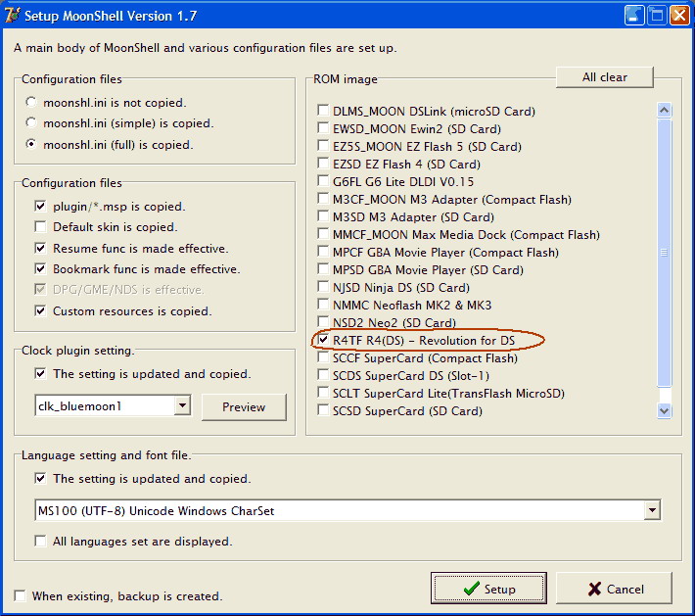695x616 pixels.
Task: Check the DLMS_MOON DSLink microSD option
Action: pos(324,112)
